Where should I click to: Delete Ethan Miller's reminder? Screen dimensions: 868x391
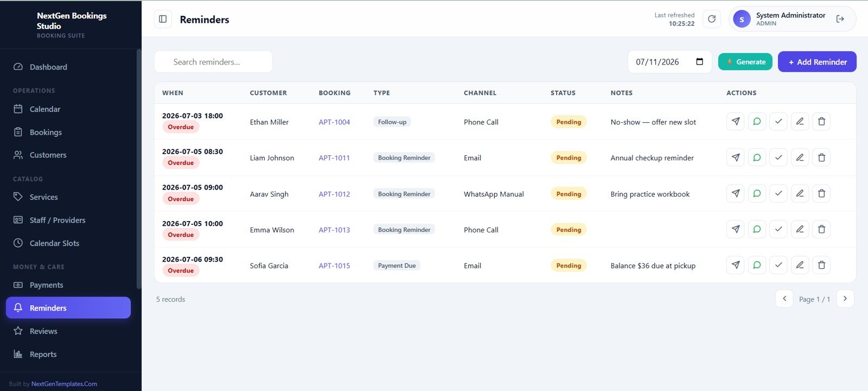[x=821, y=122]
